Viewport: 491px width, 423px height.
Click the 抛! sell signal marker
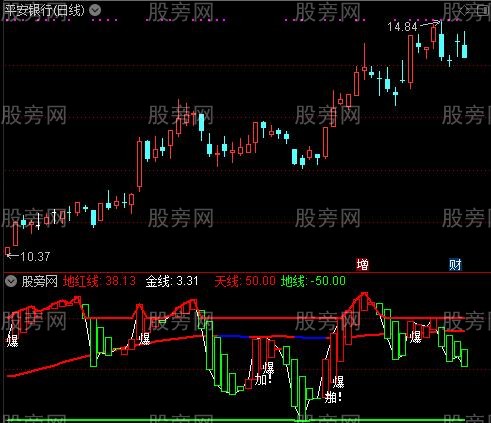pyautogui.click(x=333, y=397)
